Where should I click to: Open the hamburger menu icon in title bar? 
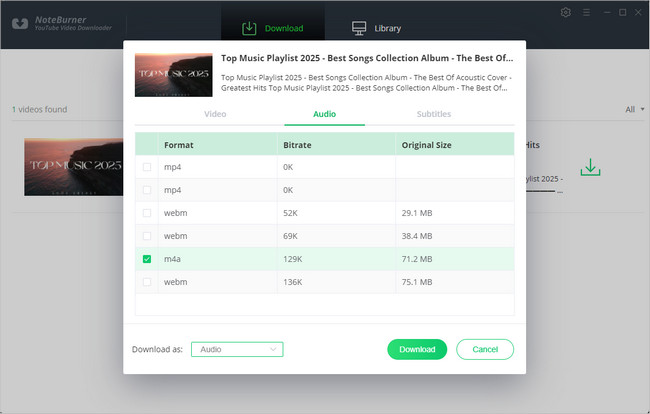(586, 12)
